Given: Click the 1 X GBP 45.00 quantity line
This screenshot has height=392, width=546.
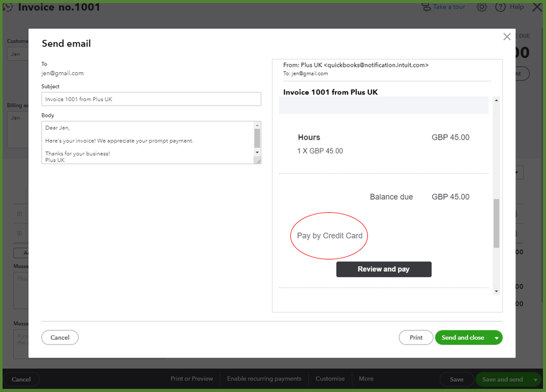Looking at the screenshot, I should pyautogui.click(x=320, y=151).
